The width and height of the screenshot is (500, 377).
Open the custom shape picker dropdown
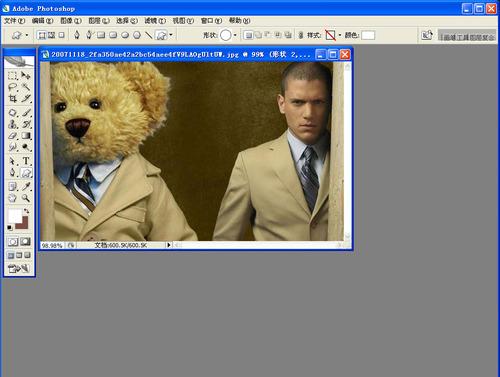(235, 35)
